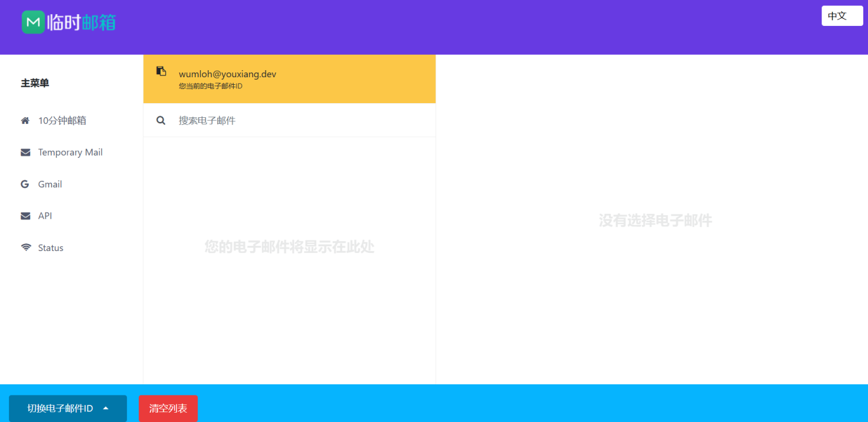Open the 中文 language dropdown
The height and width of the screenshot is (422, 868).
click(842, 16)
